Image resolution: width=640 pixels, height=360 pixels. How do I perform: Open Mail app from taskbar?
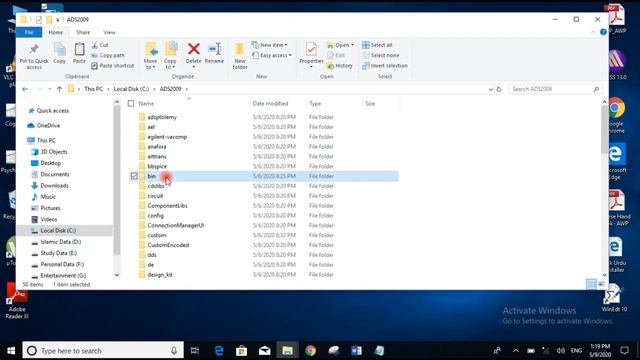pos(264,351)
